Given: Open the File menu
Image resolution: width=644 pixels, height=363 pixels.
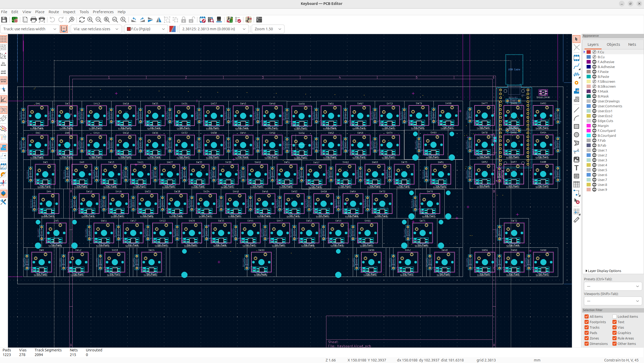Looking at the screenshot, I should point(4,12).
